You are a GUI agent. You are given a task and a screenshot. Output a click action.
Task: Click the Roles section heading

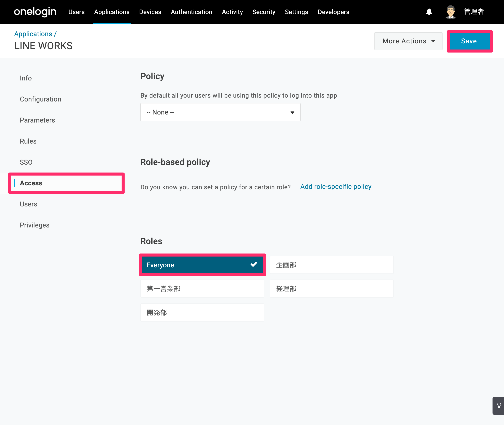coord(151,241)
